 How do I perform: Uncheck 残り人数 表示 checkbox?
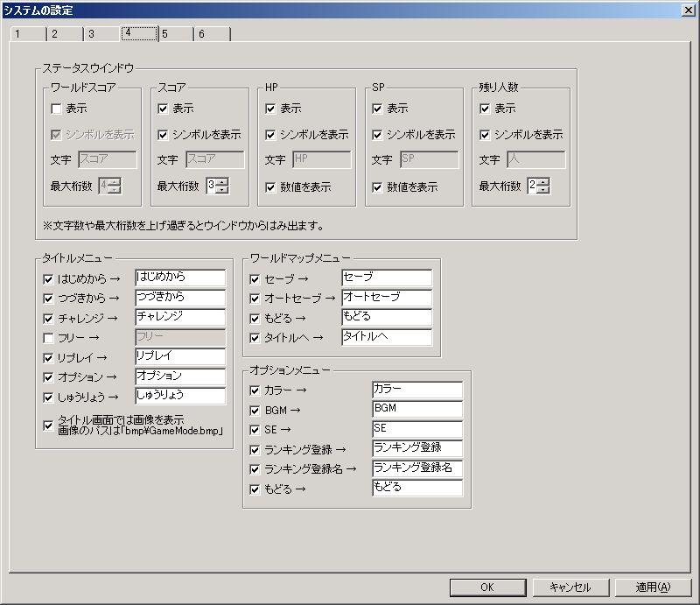click(x=485, y=109)
